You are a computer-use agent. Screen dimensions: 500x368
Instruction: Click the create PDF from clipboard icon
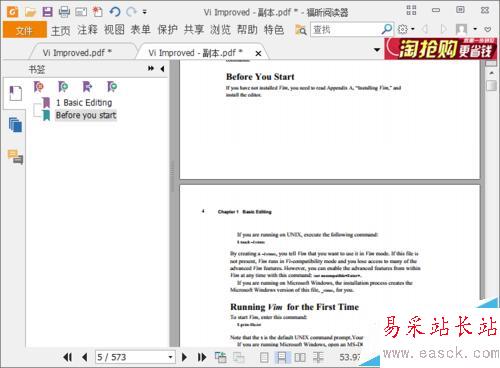pyautogui.click(x=97, y=12)
